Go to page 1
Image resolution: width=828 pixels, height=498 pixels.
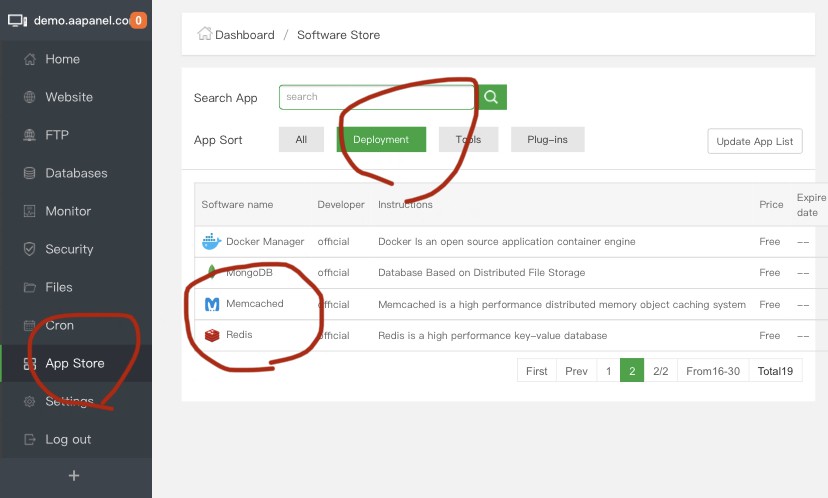point(608,371)
